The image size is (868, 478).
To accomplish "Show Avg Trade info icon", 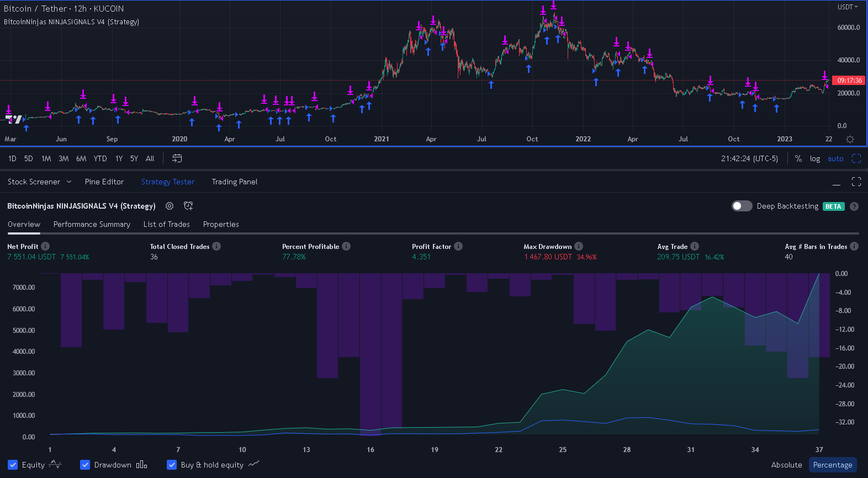I will (695, 246).
